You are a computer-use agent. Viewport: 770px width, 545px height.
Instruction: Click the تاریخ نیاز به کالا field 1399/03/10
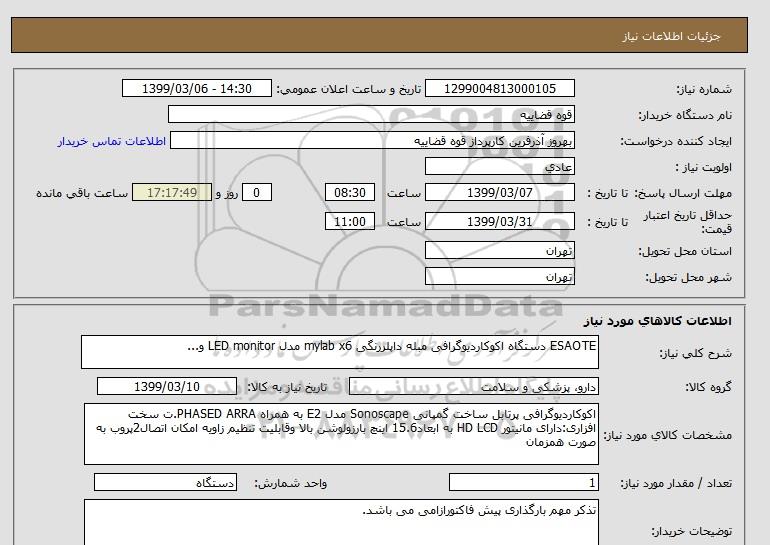167,386
